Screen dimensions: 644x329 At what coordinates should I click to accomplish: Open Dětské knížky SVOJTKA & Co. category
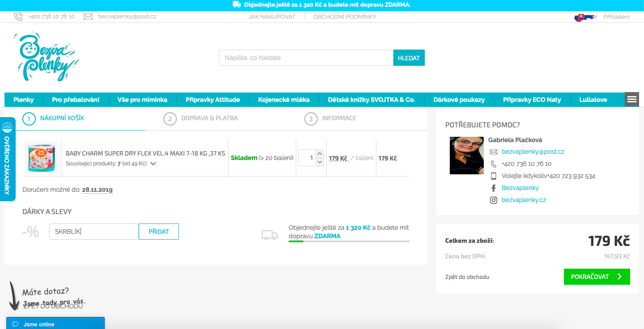(x=371, y=100)
